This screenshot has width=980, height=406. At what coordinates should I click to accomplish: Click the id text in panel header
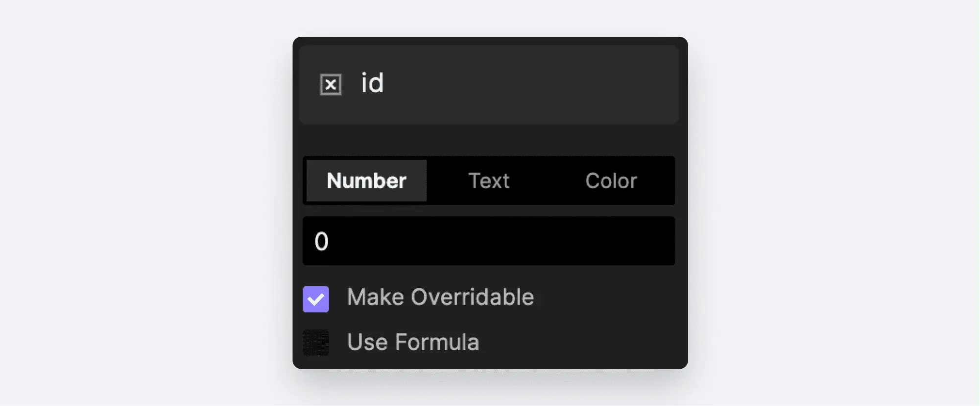pos(372,82)
